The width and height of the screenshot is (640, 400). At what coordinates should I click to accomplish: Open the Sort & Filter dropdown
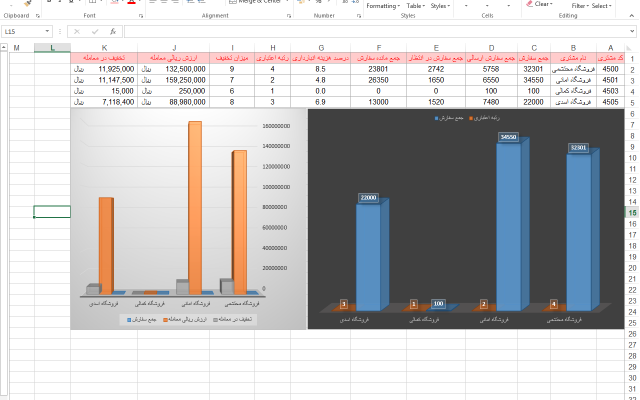580,6
